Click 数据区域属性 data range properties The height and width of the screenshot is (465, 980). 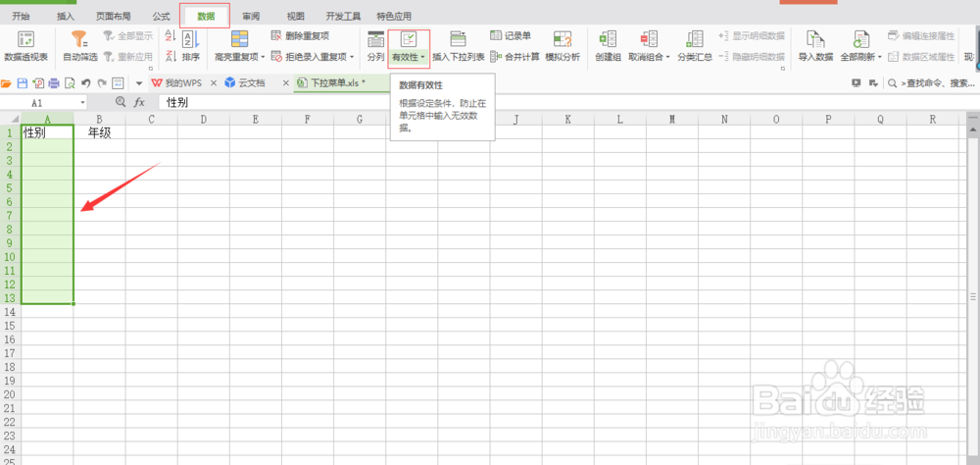pos(921,56)
